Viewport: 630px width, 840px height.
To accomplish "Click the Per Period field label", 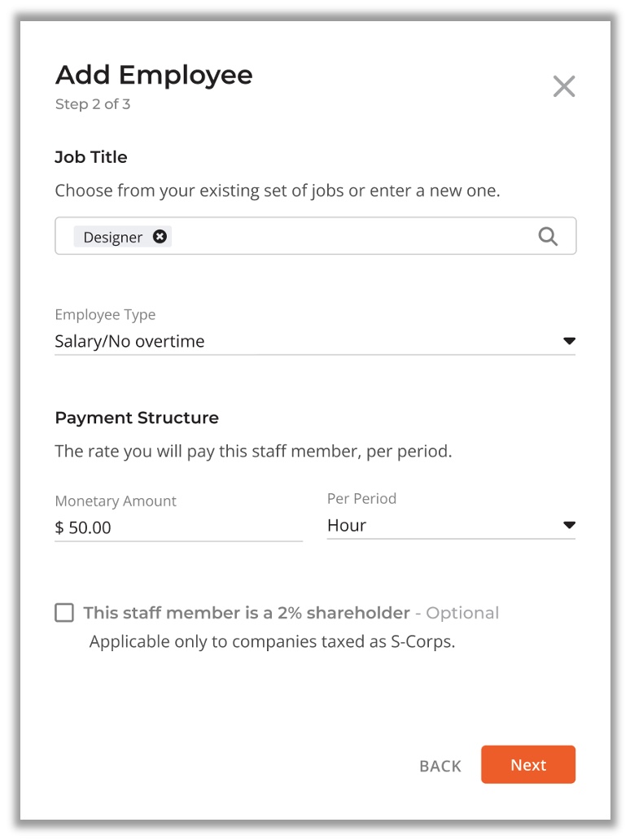I will [x=361, y=499].
